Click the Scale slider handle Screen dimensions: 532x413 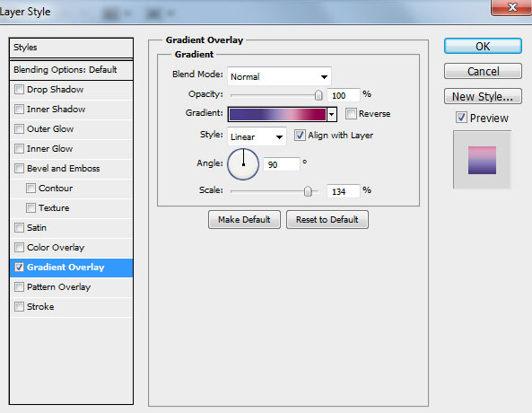coord(308,191)
